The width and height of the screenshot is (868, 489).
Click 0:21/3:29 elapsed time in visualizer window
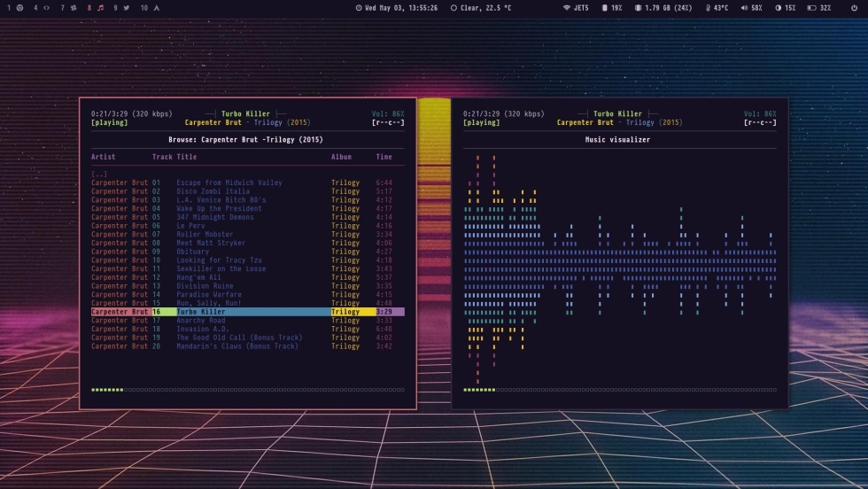pos(484,113)
